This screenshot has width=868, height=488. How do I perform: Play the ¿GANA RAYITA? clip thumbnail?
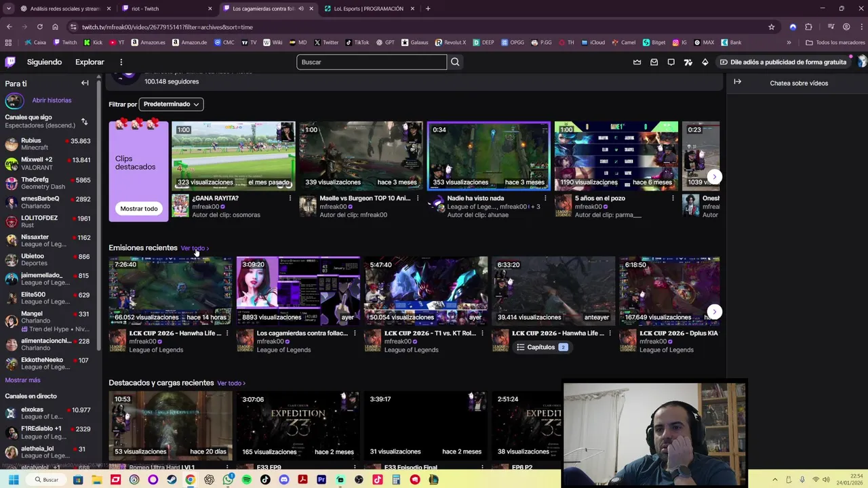[x=233, y=156]
